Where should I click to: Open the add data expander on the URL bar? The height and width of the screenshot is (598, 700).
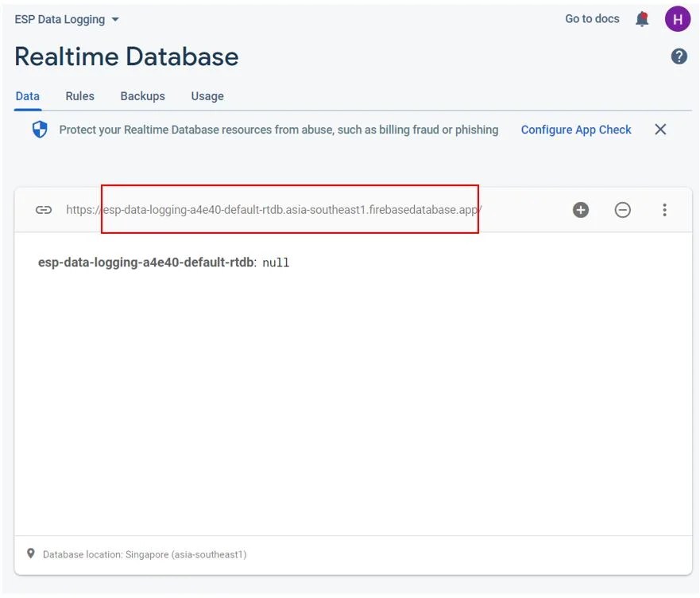click(580, 209)
